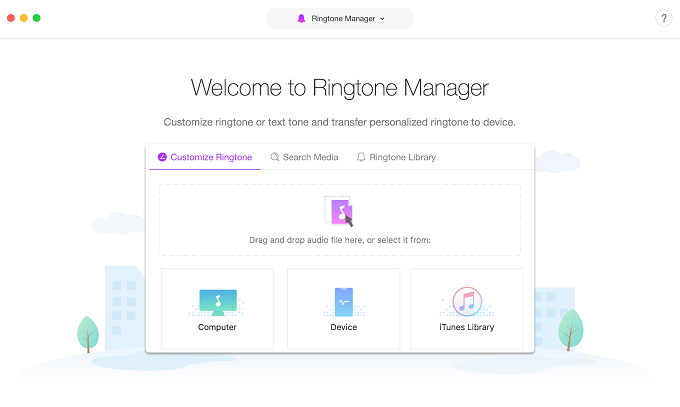Image resolution: width=680 pixels, height=407 pixels.
Task: Expand the Ringtone Manager dropdown
Action: coord(340,18)
